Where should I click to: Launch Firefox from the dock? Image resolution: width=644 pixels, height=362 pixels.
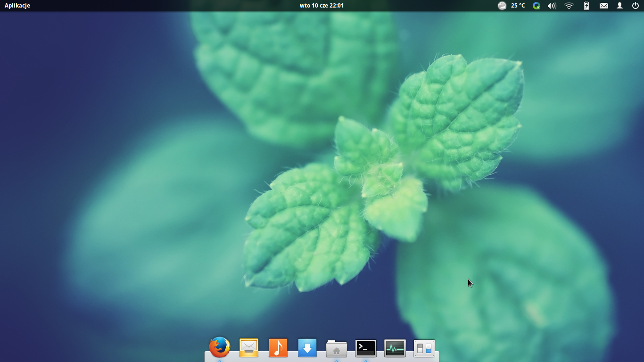click(220, 347)
